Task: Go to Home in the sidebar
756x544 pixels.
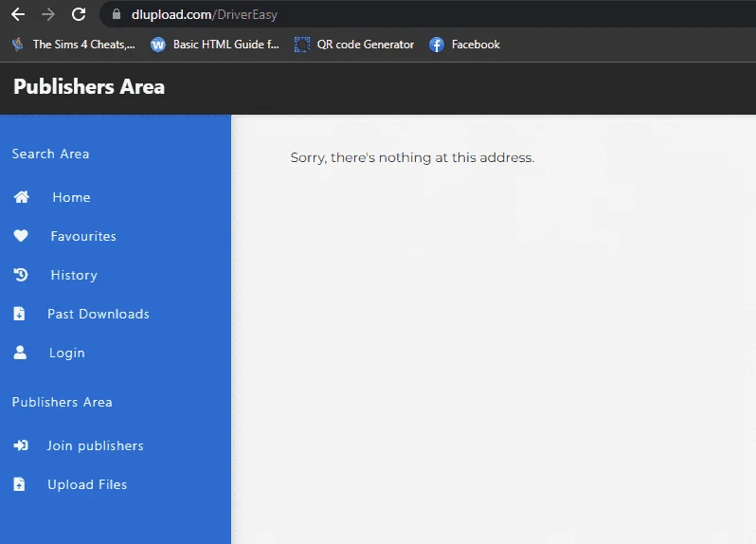Action: tap(71, 197)
